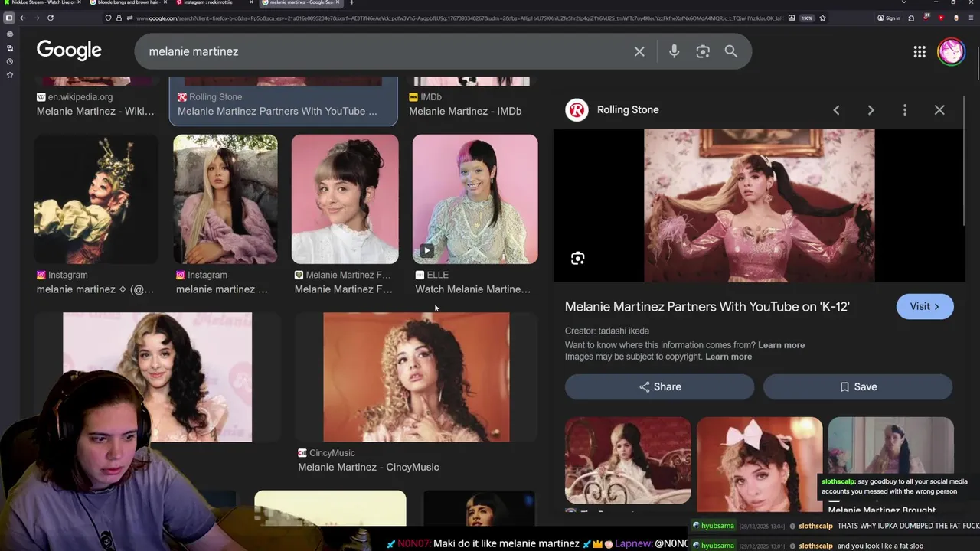This screenshot has width=980, height=551.
Task: Click 'Melanie Martinez - CincyMusic' caption
Action: 368,467
